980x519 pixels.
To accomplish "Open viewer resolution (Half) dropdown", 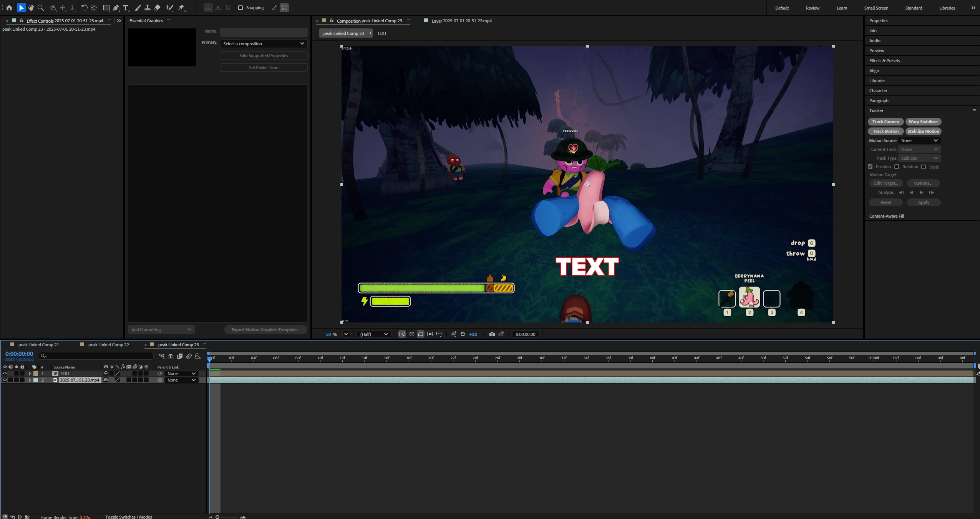I will click(x=374, y=334).
